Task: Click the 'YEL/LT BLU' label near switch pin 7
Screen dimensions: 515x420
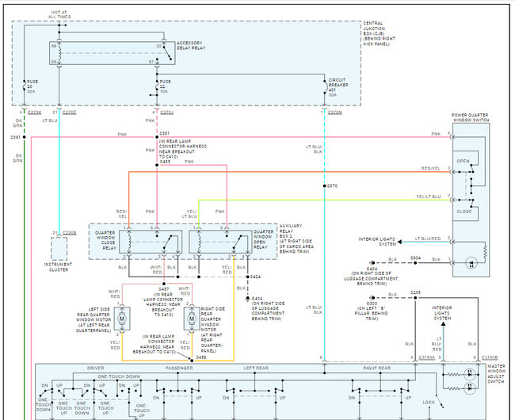Action: 429,197
